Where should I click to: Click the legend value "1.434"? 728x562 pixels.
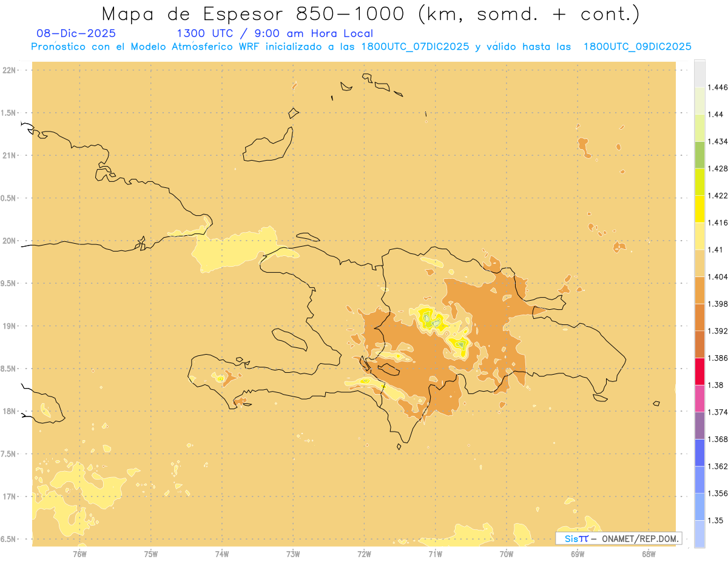pos(718,141)
